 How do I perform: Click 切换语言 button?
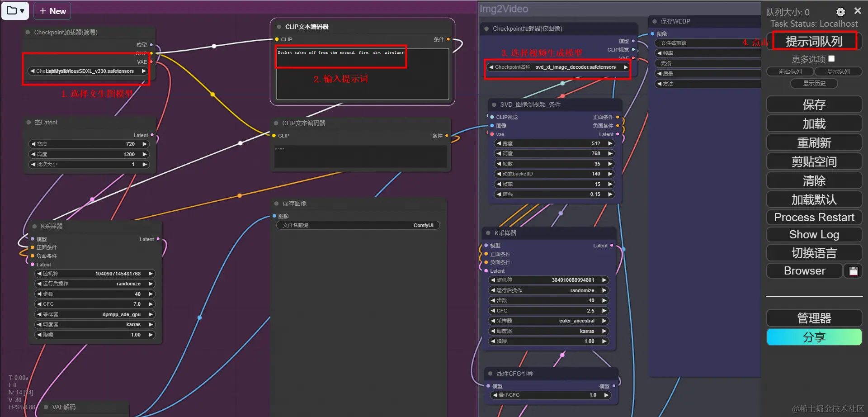814,253
